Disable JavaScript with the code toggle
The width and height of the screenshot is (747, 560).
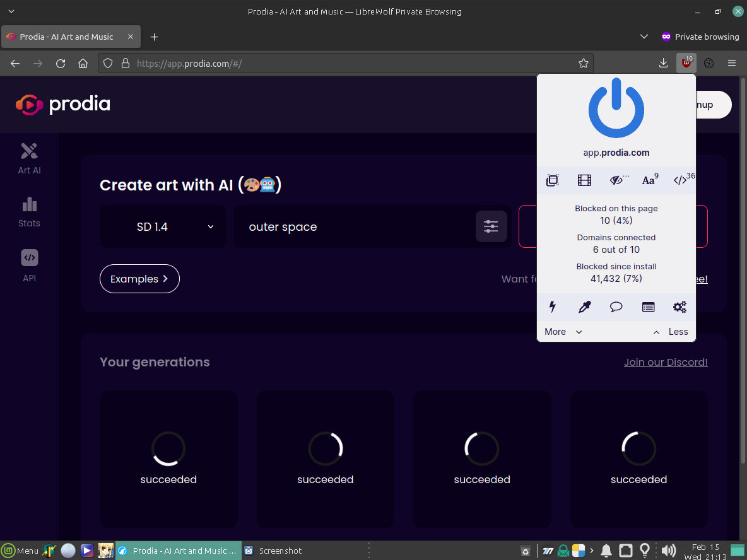click(681, 180)
